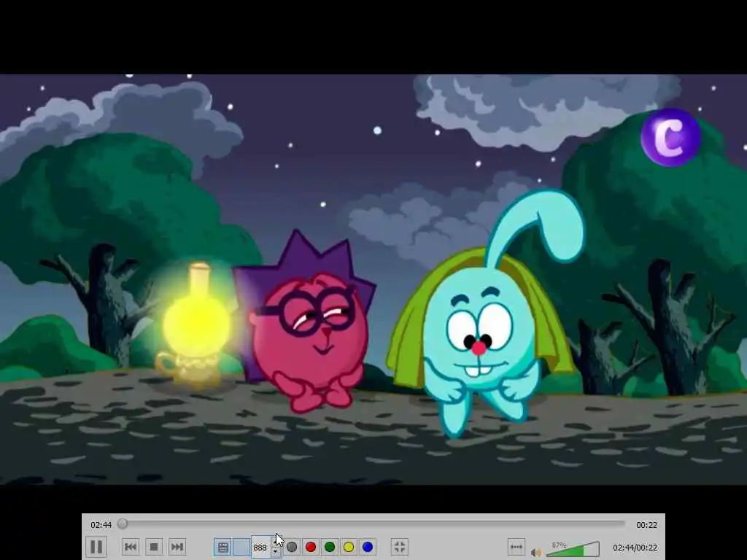This screenshot has width=747, height=560.
Task: Click the green teletext button
Action: [330, 547]
